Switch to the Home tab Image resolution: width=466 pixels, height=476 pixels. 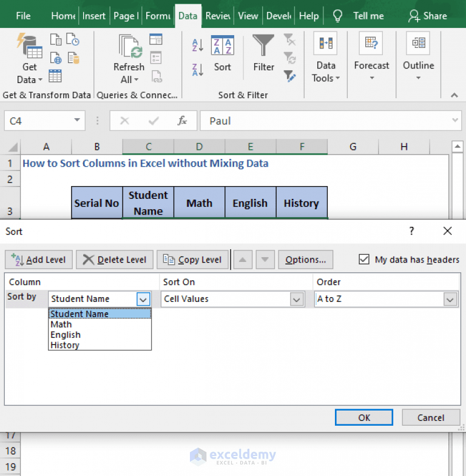click(x=63, y=16)
